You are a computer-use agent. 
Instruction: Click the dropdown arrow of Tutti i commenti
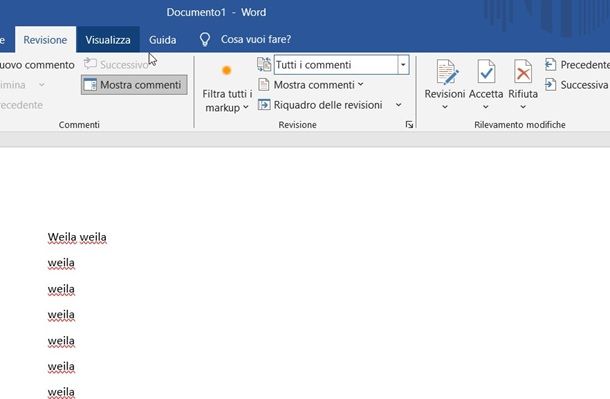pyautogui.click(x=403, y=65)
